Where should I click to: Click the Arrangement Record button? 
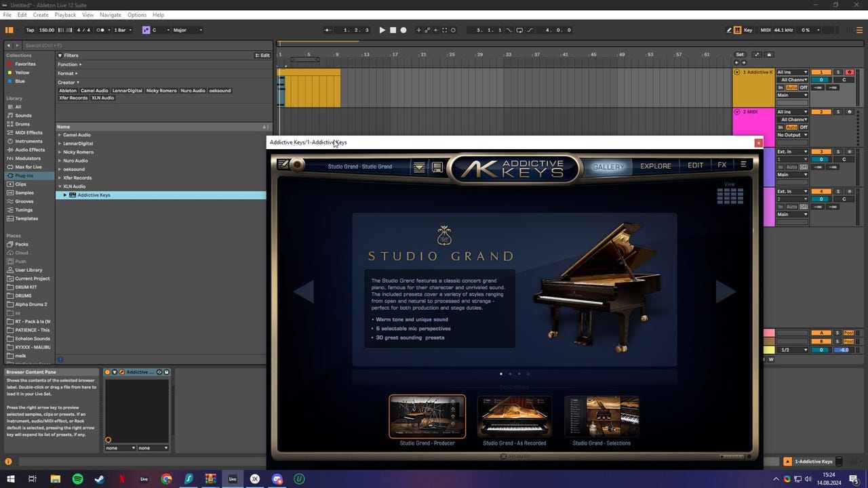click(x=403, y=30)
